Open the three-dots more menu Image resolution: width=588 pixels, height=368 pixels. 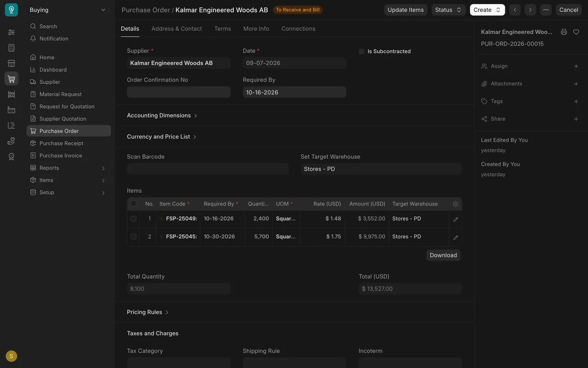click(546, 10)
